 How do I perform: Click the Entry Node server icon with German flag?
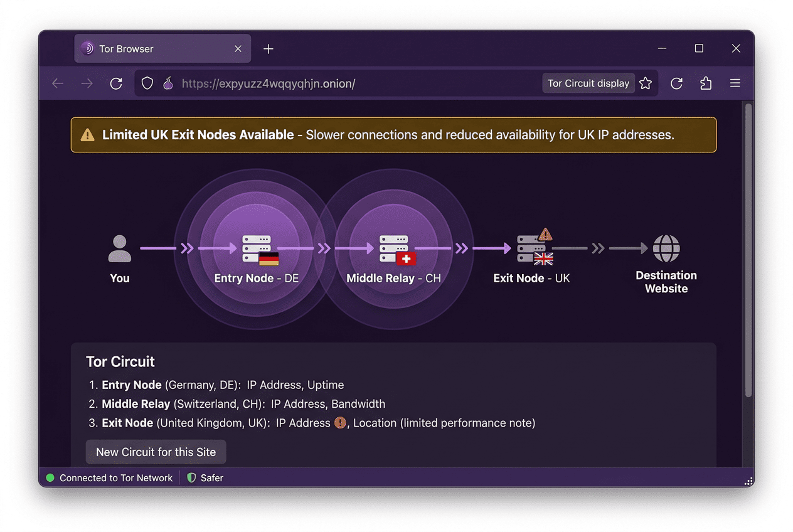coord(259,250)
